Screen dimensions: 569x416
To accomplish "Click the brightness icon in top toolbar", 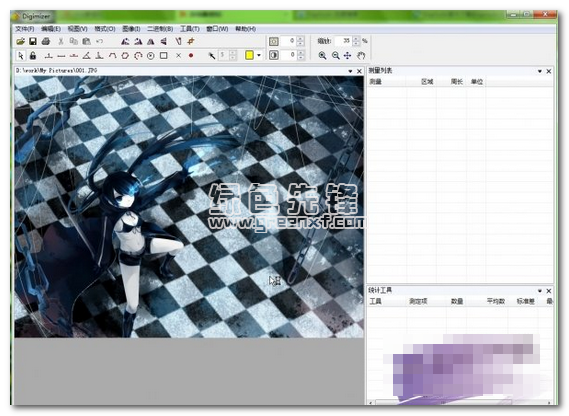I will (x=274, y=41).
